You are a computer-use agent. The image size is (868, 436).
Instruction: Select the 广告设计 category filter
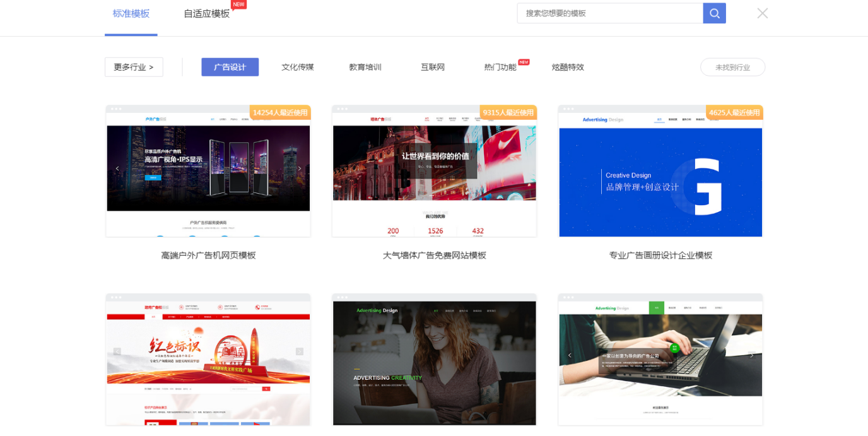[x=230, y=68]
